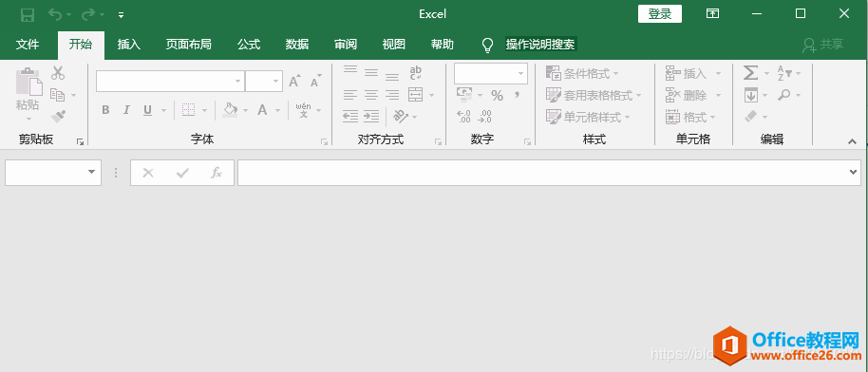The height and width of the screenshot is (372, 868).
Task: Toggle Wrap Text icon
Action: coord(416,72)
